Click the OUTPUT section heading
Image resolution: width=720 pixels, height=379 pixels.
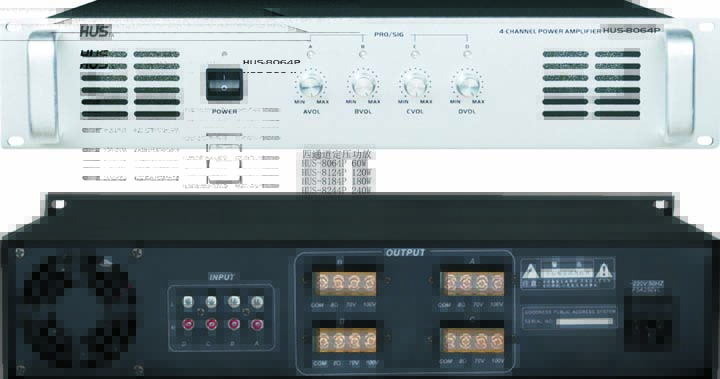pos(405,253)
